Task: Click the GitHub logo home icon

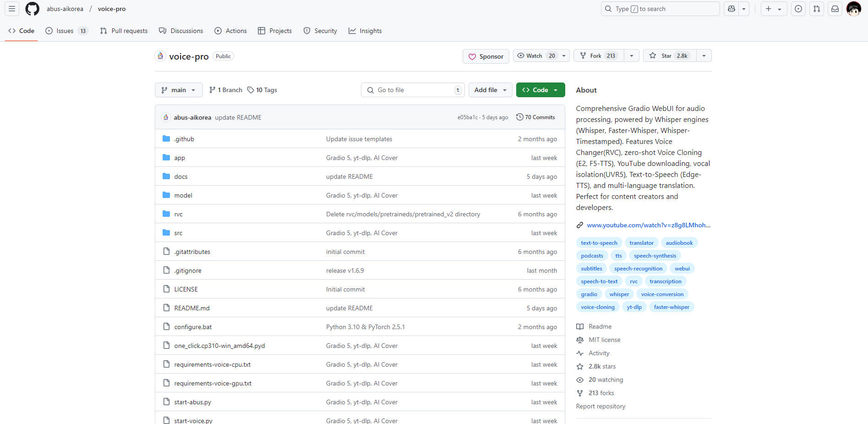Action: click(32, 9)
